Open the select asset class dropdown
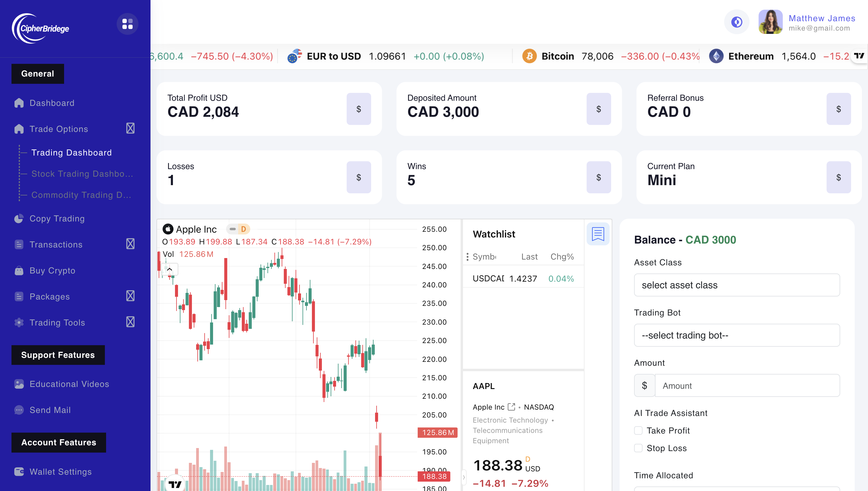868x491 pixels. pyautogui.click(x=737, y=285)
